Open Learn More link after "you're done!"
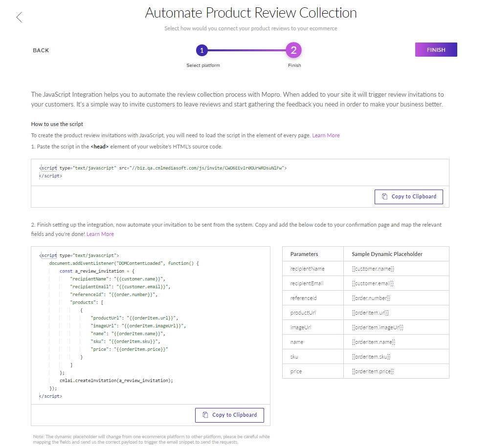This screenshot has width=492, height=448. tap(100, 234)
